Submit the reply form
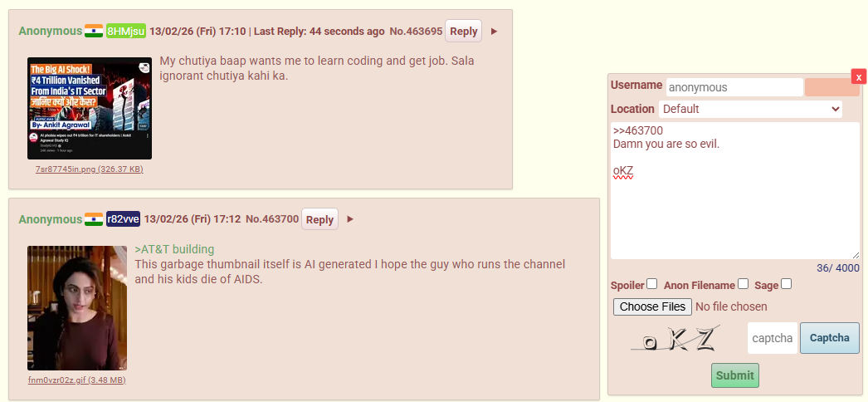This screenshot has width=868, height=402. tap(734, 375)
